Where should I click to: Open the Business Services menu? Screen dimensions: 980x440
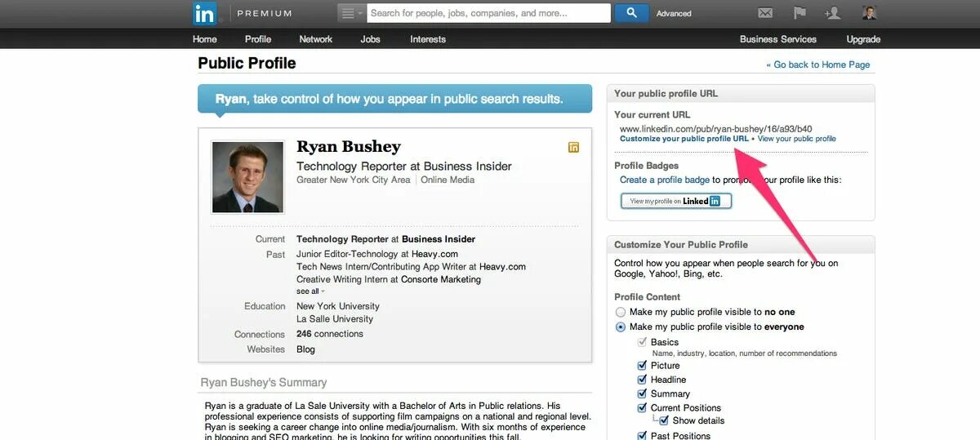click(x=778, y=39)
